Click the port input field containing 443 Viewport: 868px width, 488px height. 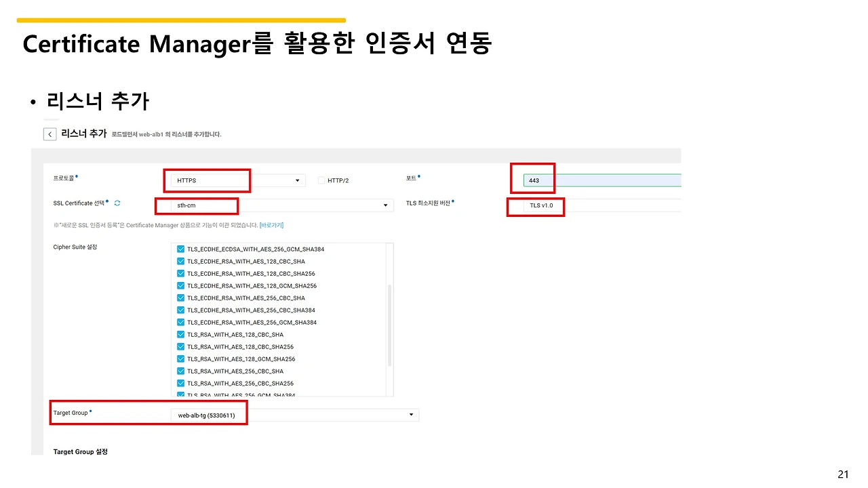click(x=602, y=180)
